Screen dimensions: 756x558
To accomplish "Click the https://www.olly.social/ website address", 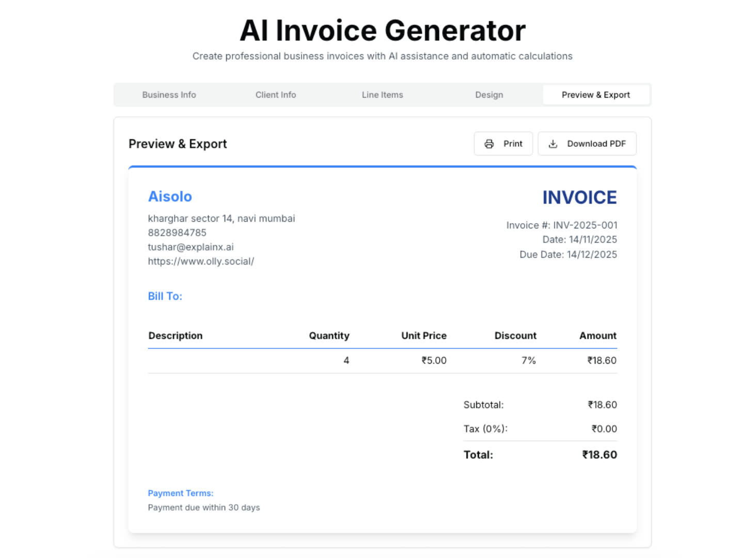I will click(201, 261).
